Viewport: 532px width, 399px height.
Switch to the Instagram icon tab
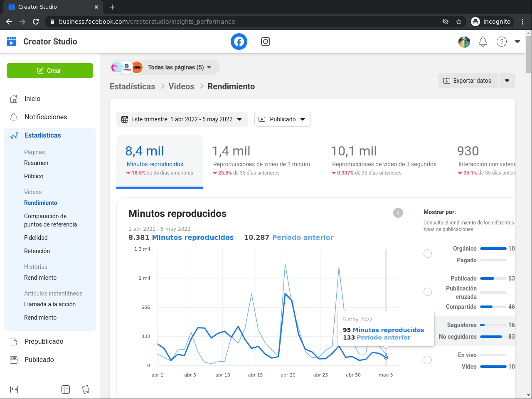click(x=265, y=42)
